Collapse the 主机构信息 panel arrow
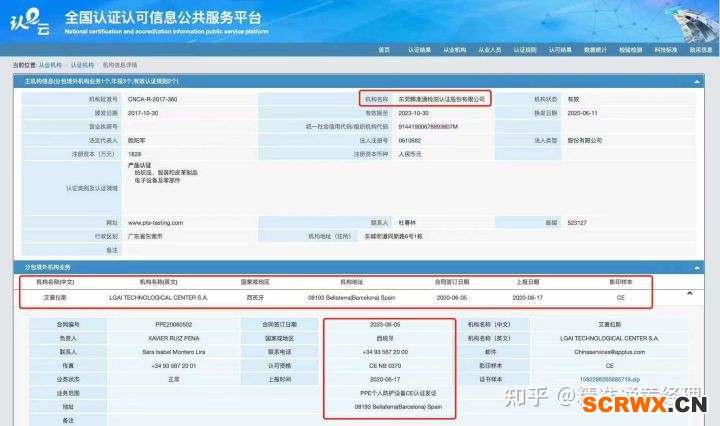 click(x=697, y=82)
